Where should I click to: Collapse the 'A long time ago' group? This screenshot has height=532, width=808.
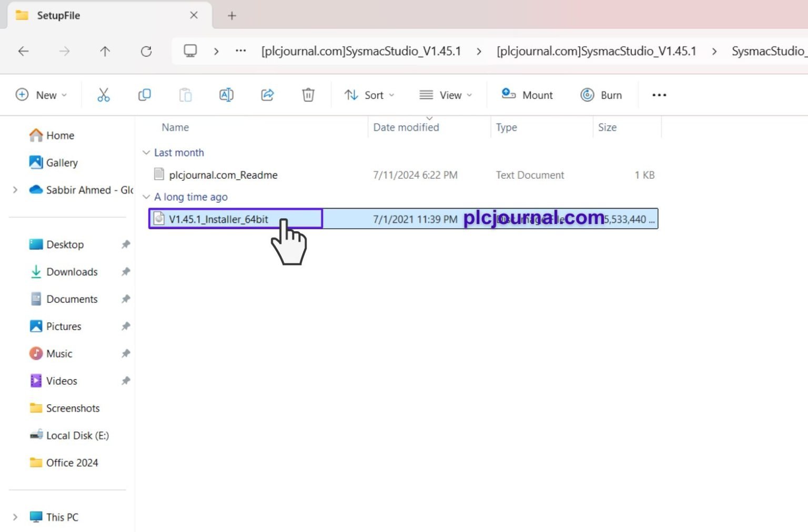tap(146, 197)
